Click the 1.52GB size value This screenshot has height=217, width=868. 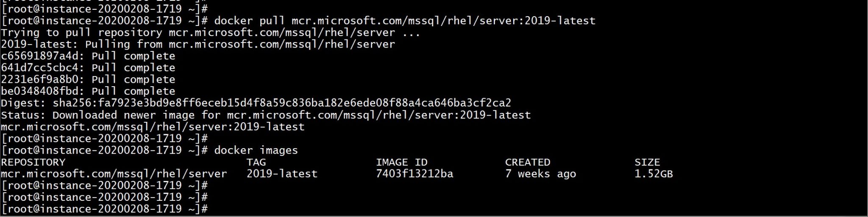pos(653,174)
